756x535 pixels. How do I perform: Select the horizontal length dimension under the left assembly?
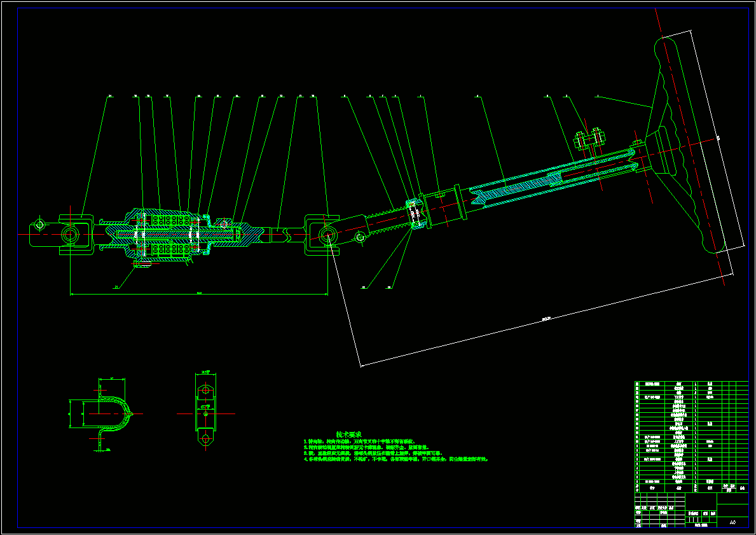coord(198,293)
